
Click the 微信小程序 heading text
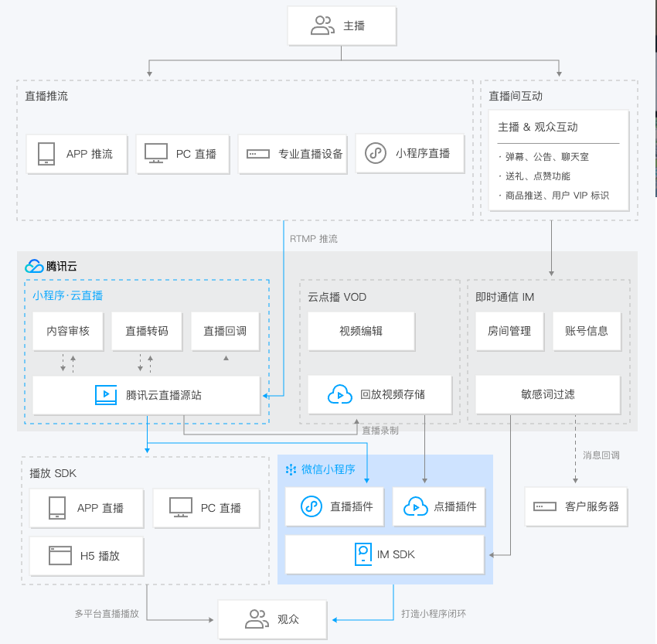coord(328,469)
